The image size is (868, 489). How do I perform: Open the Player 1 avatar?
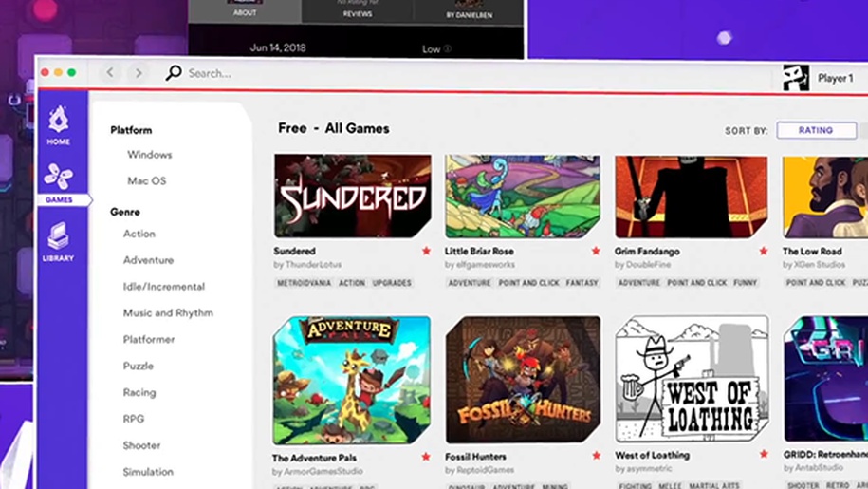coord(796,78)
